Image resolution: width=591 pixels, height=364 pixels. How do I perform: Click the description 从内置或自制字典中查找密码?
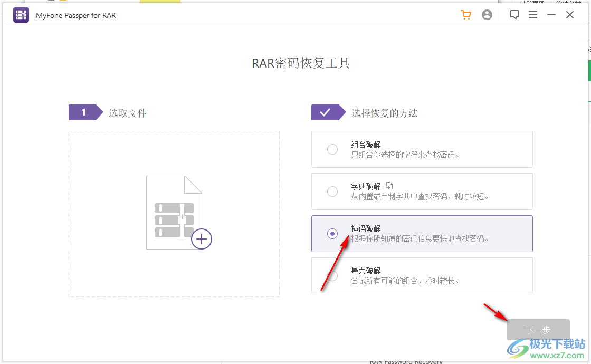click(x=420, y=197)
